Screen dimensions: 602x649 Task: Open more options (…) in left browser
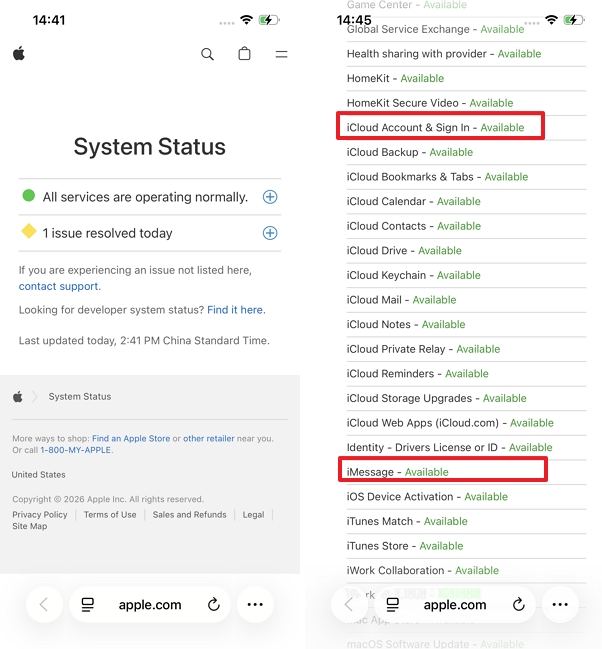tap(255, 604)
